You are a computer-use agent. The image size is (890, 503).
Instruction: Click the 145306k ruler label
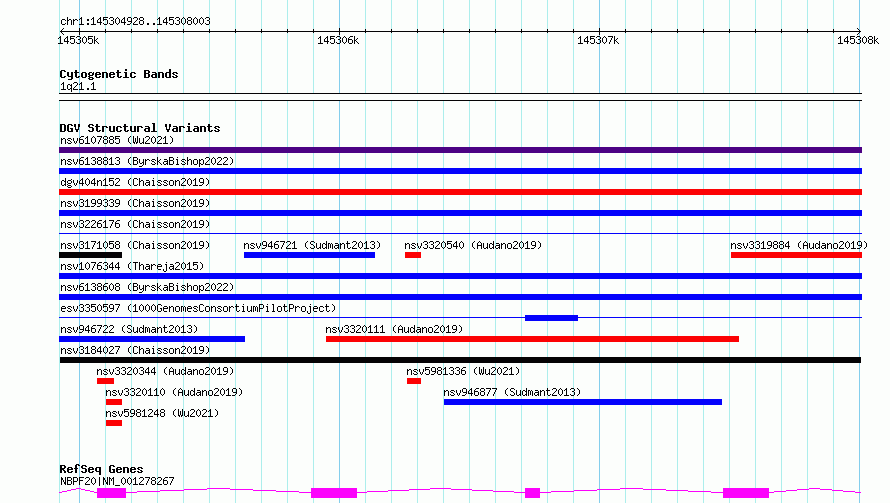tap(338, 40)
